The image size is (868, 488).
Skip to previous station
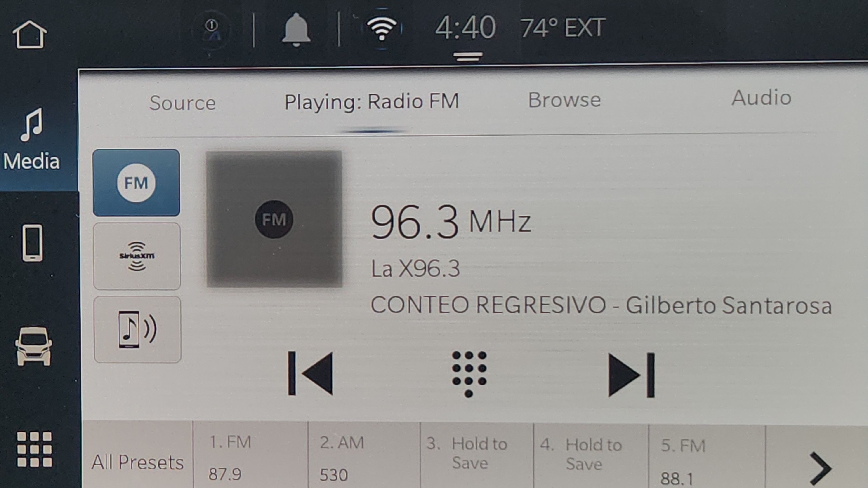point(310,373)
